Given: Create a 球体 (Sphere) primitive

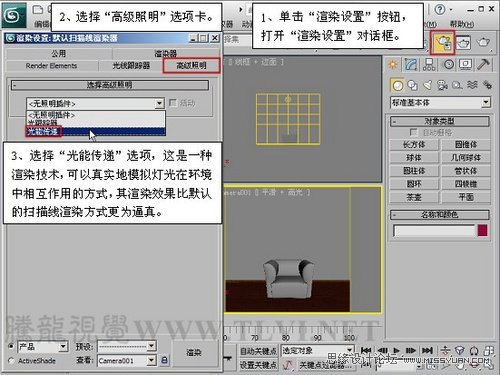Looking at the screenshot, I should pos(414,158).
